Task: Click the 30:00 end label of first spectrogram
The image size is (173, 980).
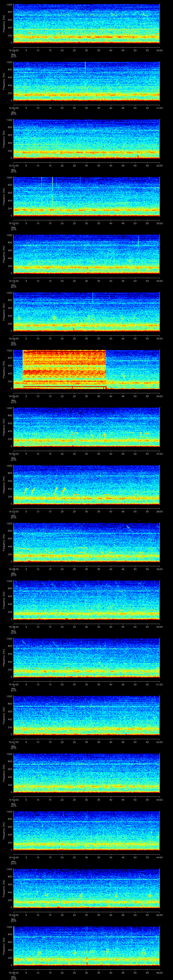Action: [159, 50]
